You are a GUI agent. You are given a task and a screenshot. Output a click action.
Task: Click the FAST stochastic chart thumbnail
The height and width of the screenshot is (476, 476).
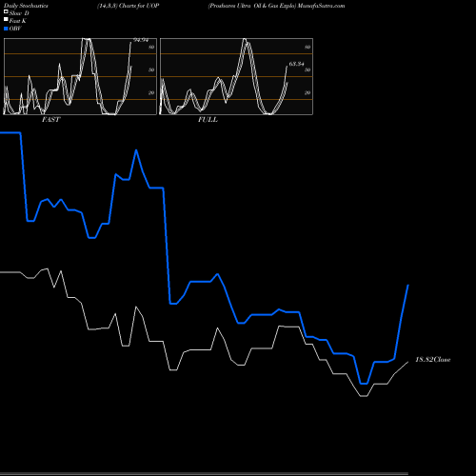[80, 76]
